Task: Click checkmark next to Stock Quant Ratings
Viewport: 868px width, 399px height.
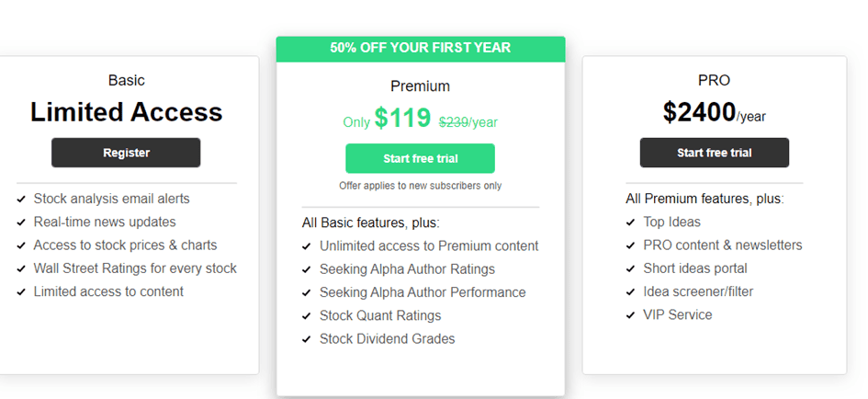Action: click(x=307, y=316)
